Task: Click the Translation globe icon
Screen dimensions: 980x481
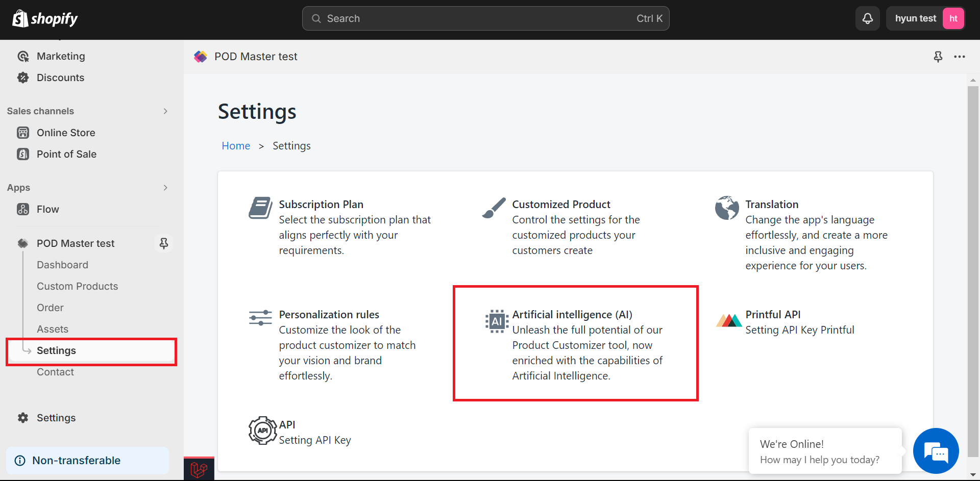Action: (727, 208)
